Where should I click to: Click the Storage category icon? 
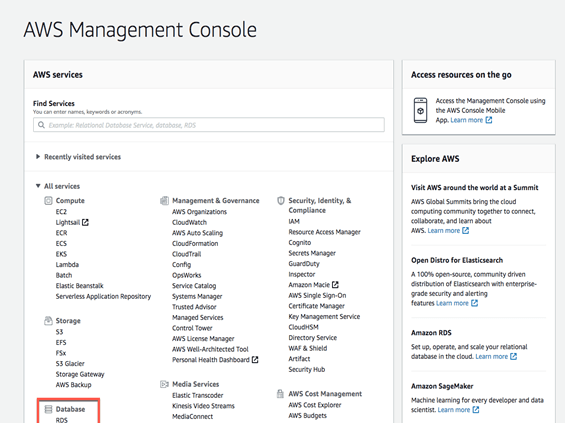click(x=48, y=321)
